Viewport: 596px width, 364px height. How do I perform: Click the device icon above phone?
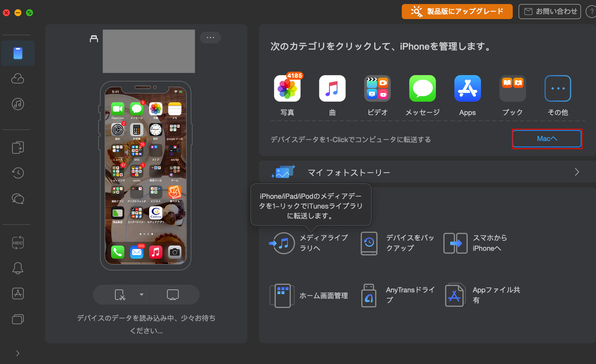click(x=94, y=38)
